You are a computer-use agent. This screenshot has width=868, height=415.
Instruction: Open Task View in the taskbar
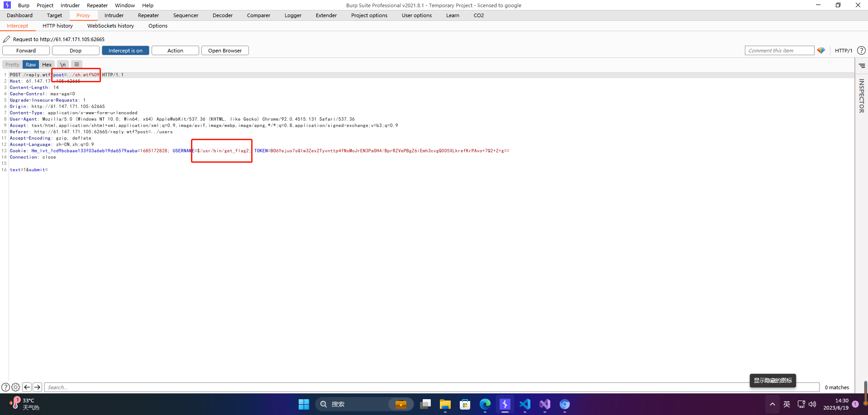425,404
